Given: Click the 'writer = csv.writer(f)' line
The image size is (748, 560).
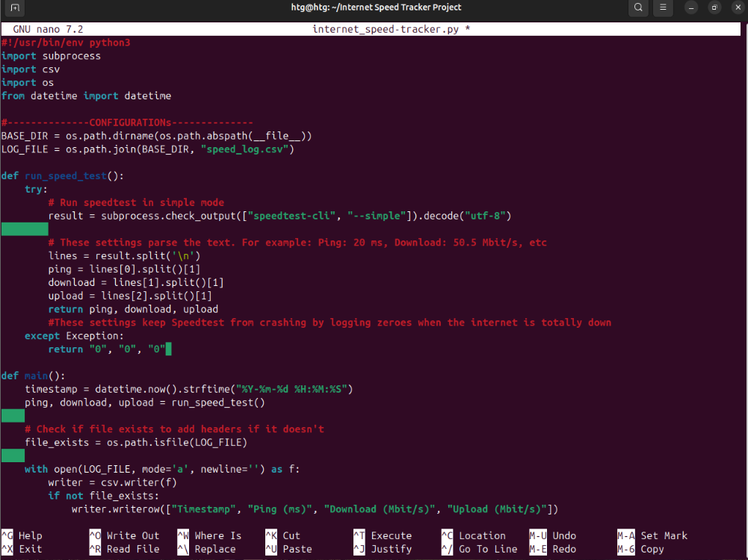Looking at the screenshot, I should pyautogui.click(x=113, y=483).
